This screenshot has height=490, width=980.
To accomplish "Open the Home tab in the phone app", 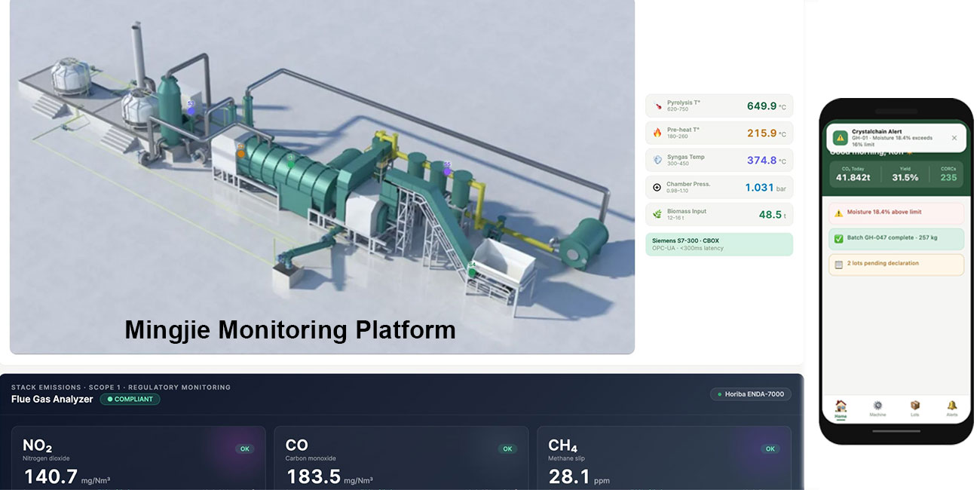I will point(841,409).
